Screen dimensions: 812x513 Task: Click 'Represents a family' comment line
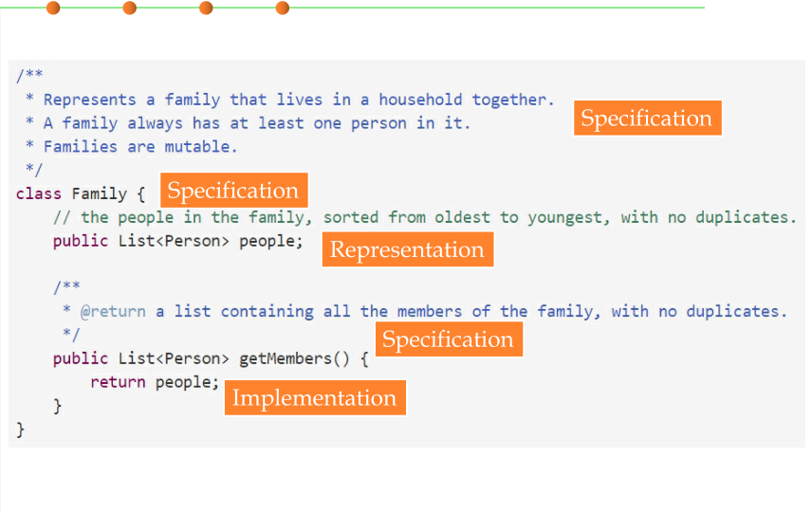(290, 100)
